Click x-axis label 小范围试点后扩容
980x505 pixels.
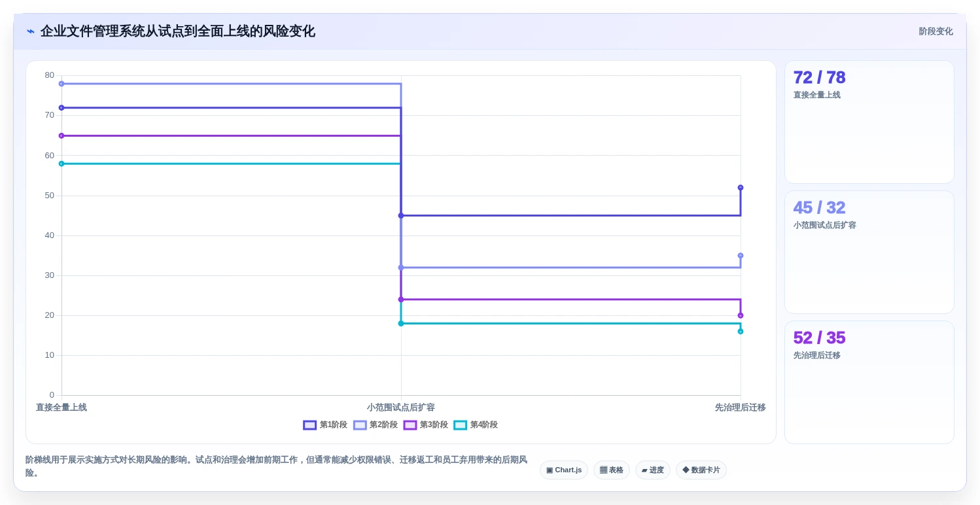(x=401, y=408)
